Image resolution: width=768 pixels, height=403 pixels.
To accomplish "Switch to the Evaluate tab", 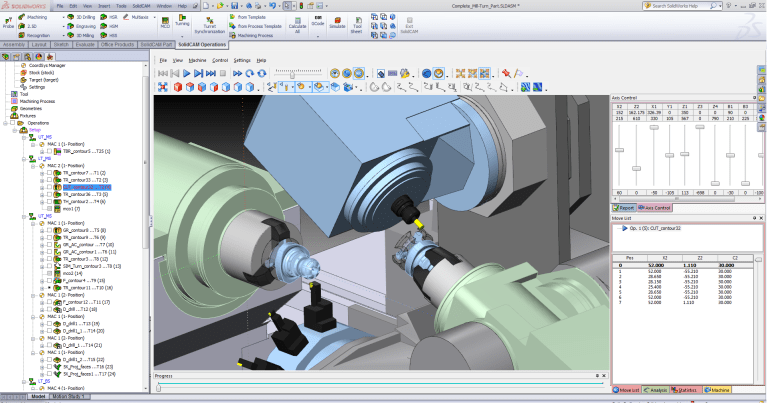I will coord(85,45).
